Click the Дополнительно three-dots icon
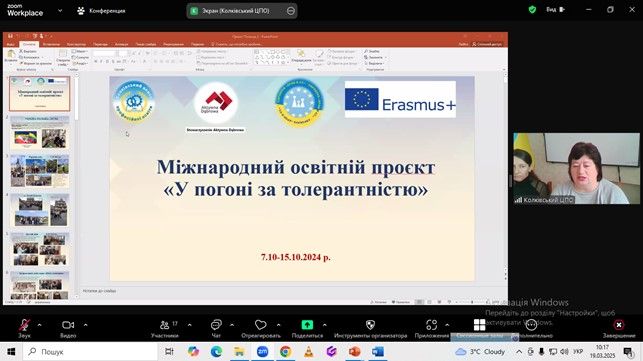The image size is (643, 361). pyautogui.click(x=531, y=325)
